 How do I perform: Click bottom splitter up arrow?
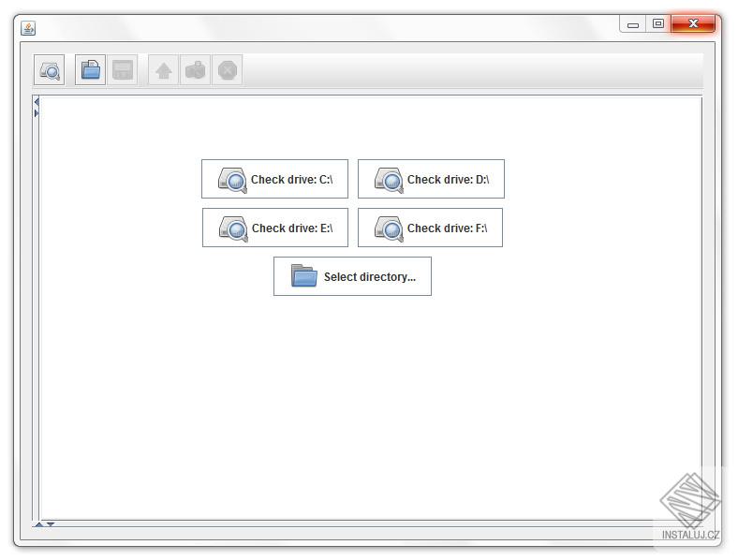click(39, 524)
